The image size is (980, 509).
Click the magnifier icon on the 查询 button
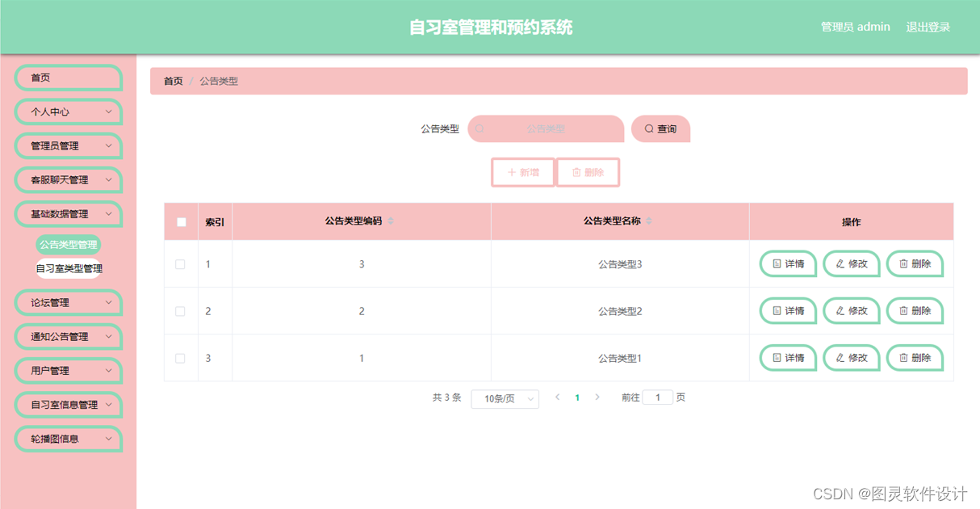649,128
